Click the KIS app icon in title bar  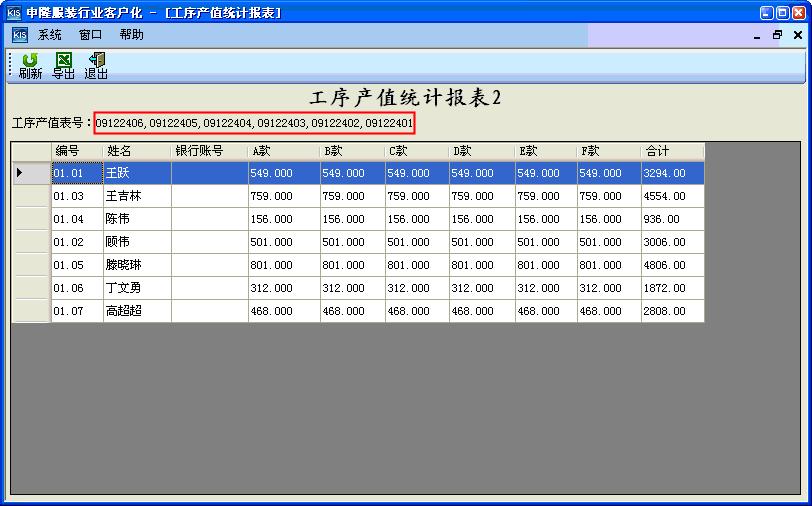pos(13,12)
